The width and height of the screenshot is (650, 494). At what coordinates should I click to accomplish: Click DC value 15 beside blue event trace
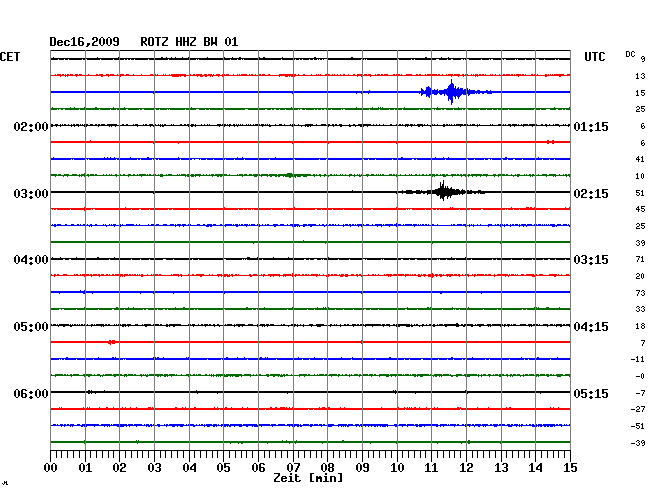pos(640,93)
